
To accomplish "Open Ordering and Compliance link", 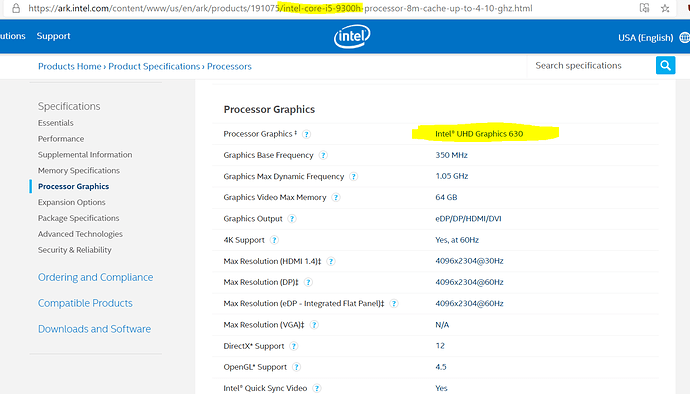I will tap(95, 277).
